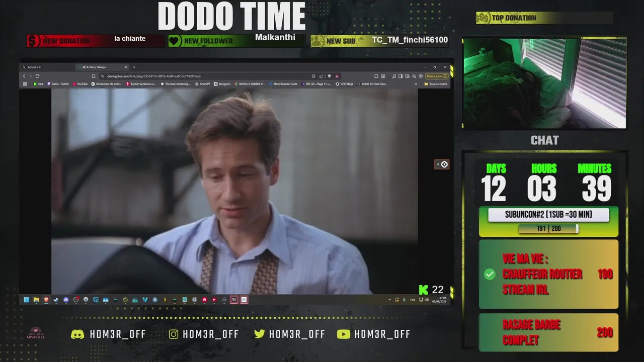Open The best streaming... bookmark
The width and height of the screenshot is (644, 362).
point(175,84)
